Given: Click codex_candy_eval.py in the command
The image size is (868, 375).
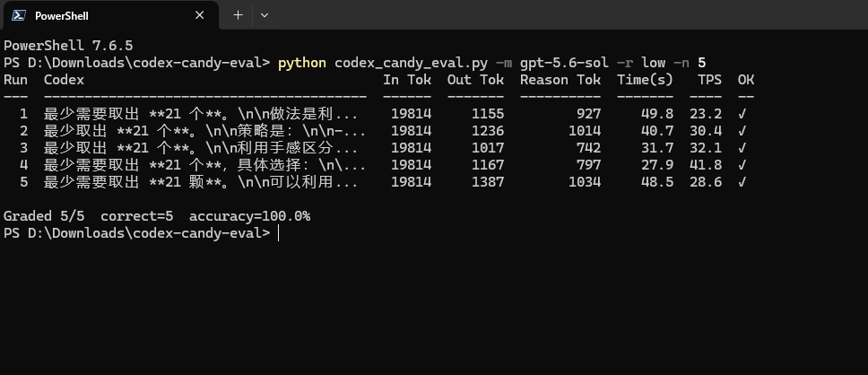Looking at the screenshot, I should 412,63.
